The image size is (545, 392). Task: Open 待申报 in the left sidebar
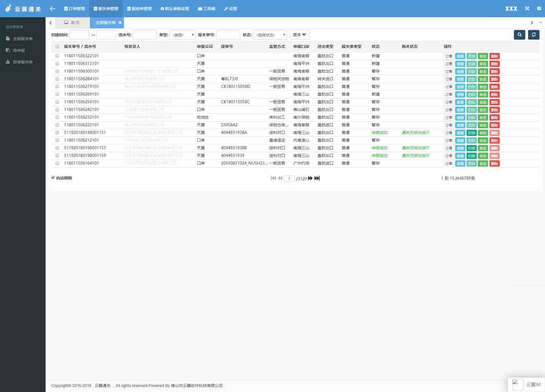pyautogui.click(x=19, y=50)
